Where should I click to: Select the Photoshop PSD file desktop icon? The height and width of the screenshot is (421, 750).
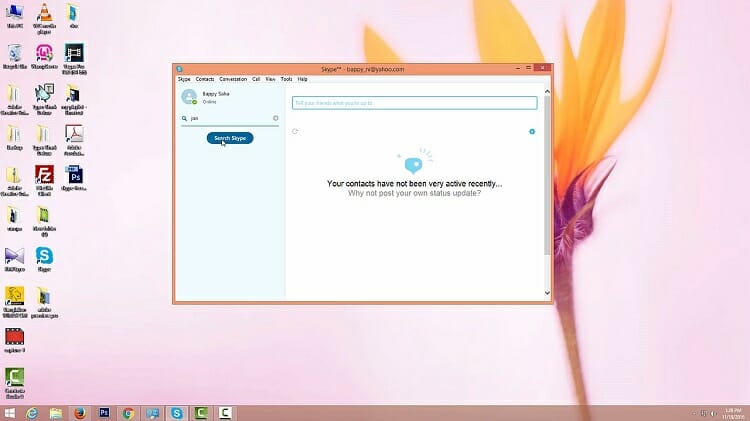pyautogui.click(x=74, y=178)
